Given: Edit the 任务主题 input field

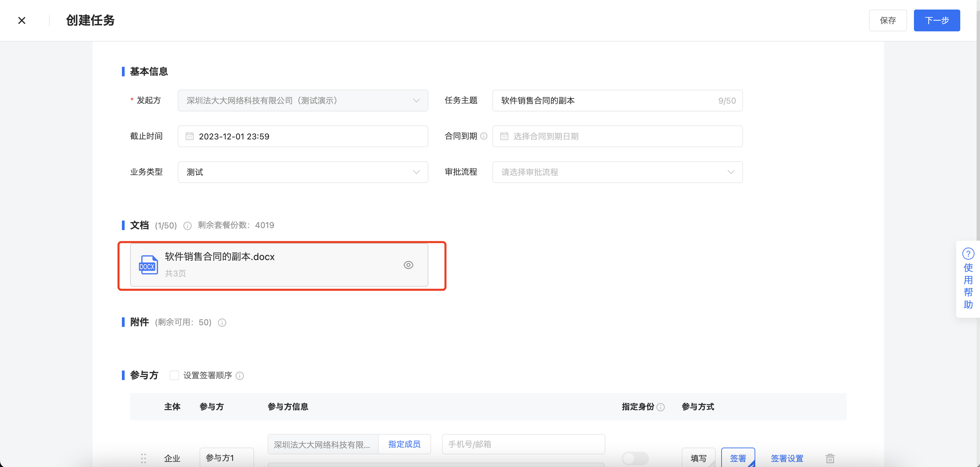Looking at the screenshot, I should [617, 101].
